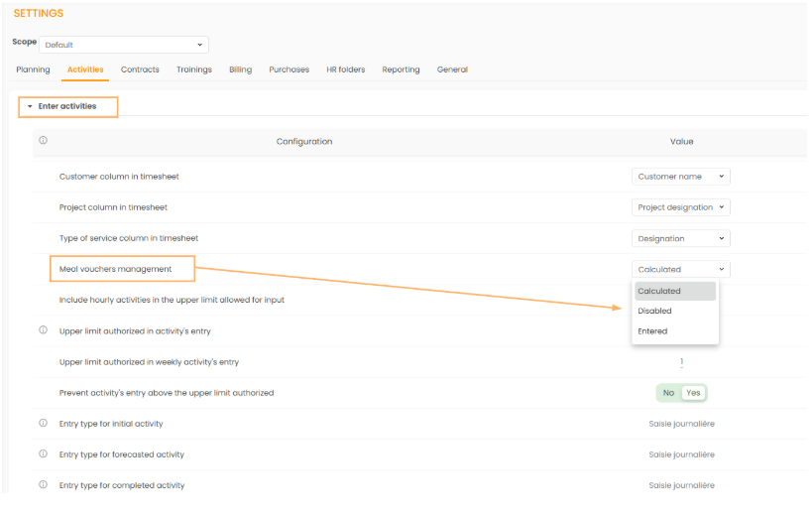Click Saisie journalière for initial activity
The height and width of the screenshot is (517, 812).
click(x=681, y=424)
